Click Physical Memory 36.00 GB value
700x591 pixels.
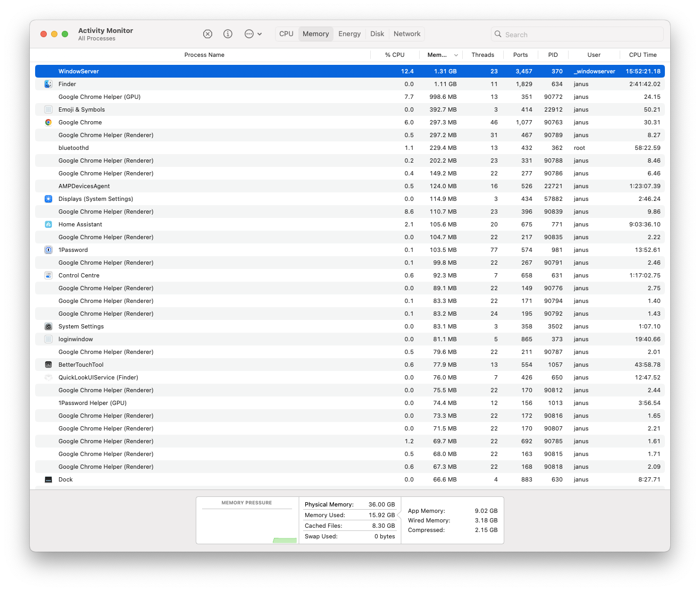(382, 504)
